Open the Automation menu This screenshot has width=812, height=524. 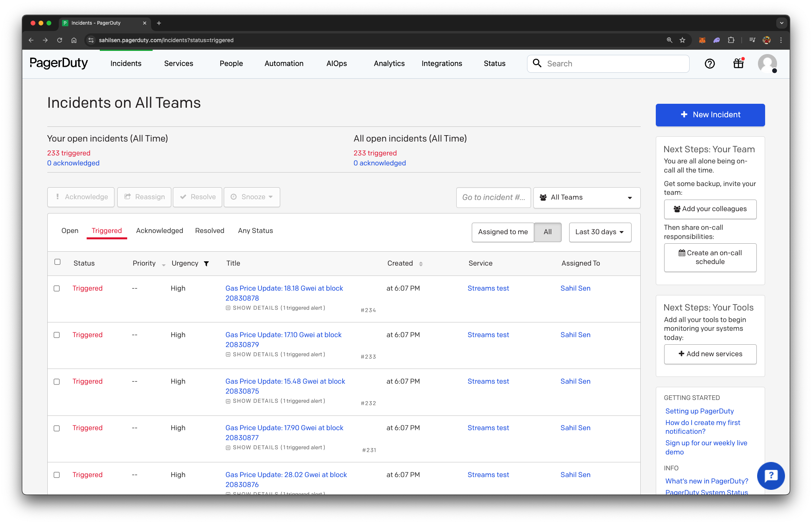click(x=284, y=64)
